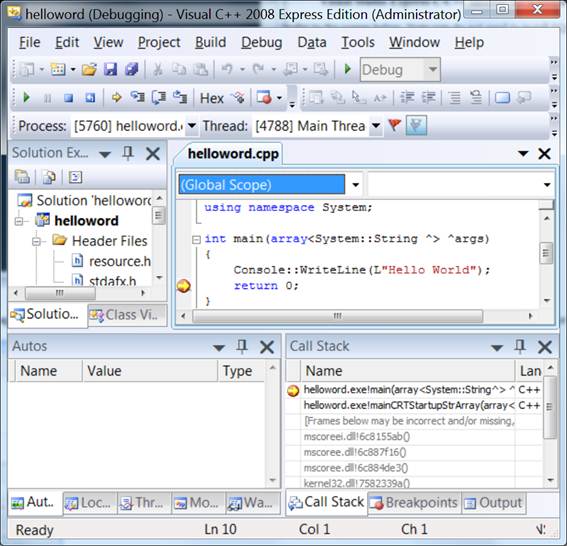Collapse the helloword project node
Screen dimensions: 567x546
click(x=19, y=221)
